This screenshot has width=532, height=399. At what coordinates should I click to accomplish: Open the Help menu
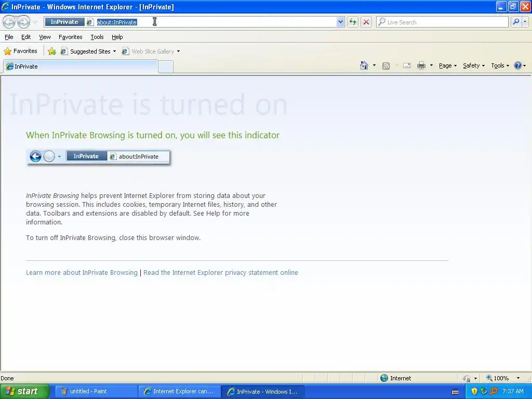[x=117, y=37]
